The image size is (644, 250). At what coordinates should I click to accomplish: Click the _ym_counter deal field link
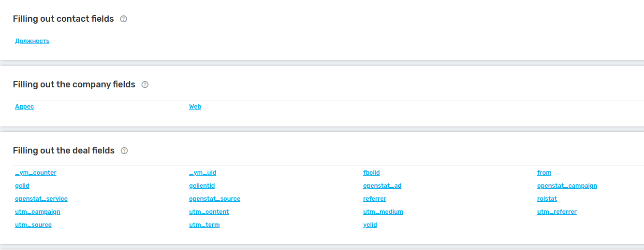pyautogui.click(x=36, y=173)
